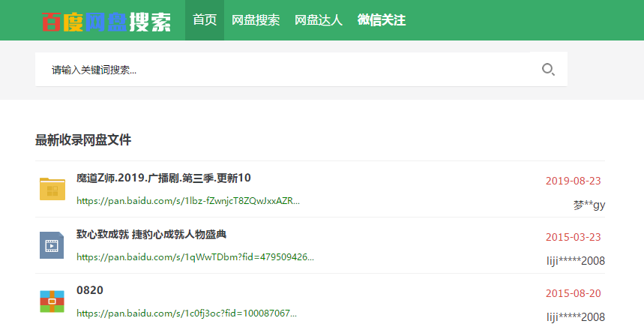Screen dimensions: 644x327
Task: Follow the pan.baidu.com/s/1lbz-fZwnjcT8ZQwJxxAZR link
Action: coord(188,201)
